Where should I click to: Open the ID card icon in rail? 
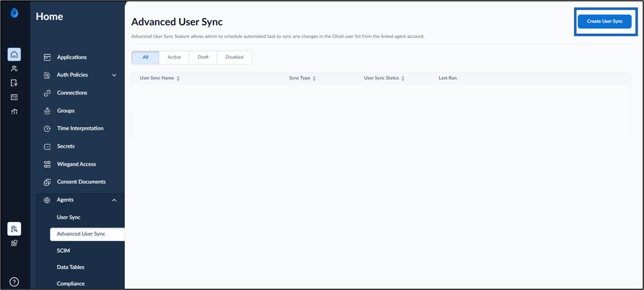(x=14, y=97)
